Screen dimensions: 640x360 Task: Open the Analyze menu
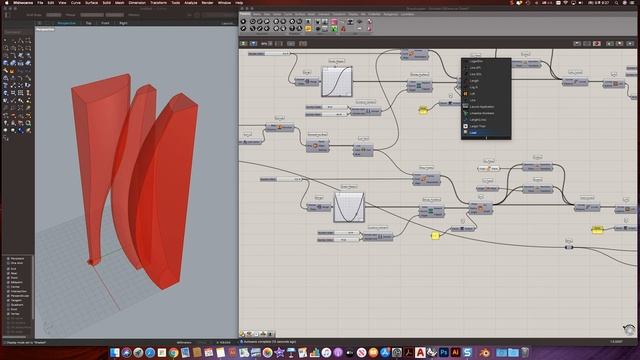pos(191,2)
